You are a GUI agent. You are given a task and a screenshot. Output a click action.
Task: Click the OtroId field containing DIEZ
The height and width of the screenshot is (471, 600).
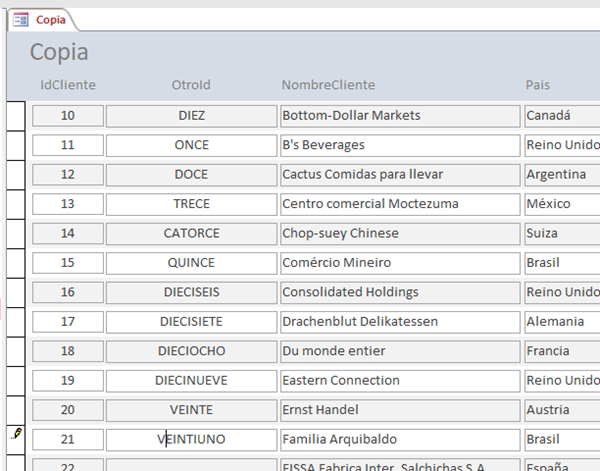coord(191,116)
